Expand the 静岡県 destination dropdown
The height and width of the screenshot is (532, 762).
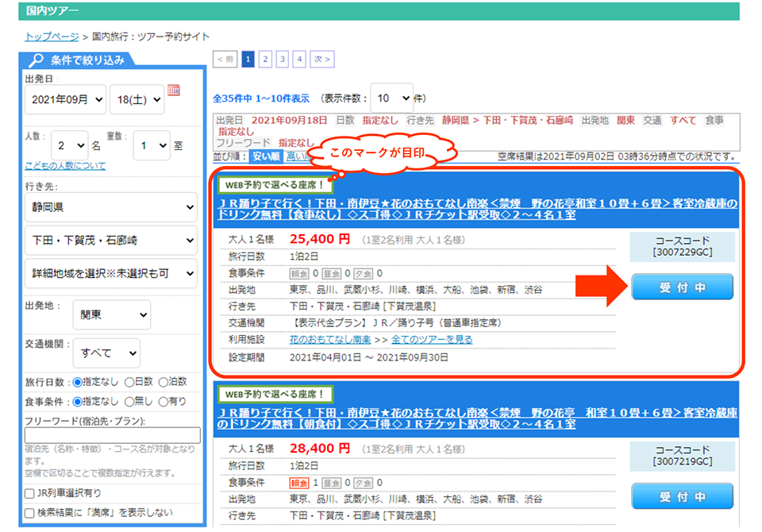111,207
